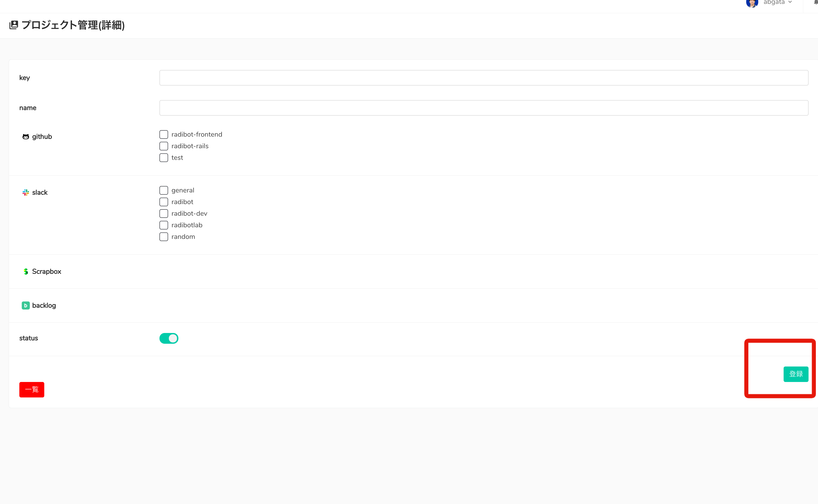This screenshot has width=818, height=504.
Task: Tick the radibot-dev channel checkbox
Action: click(x=164, y=213)
